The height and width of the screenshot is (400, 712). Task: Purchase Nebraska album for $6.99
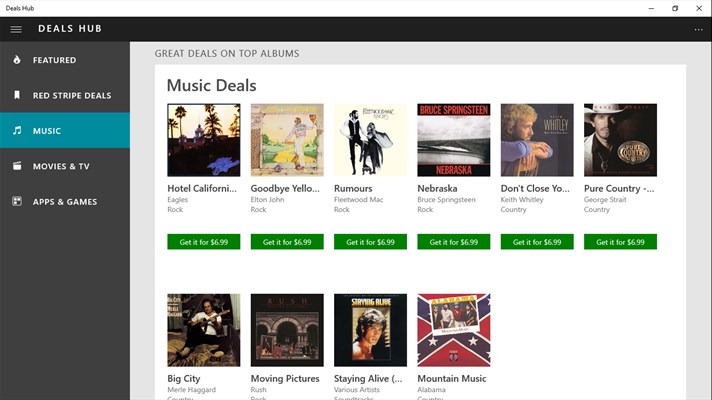pos(453,242)
